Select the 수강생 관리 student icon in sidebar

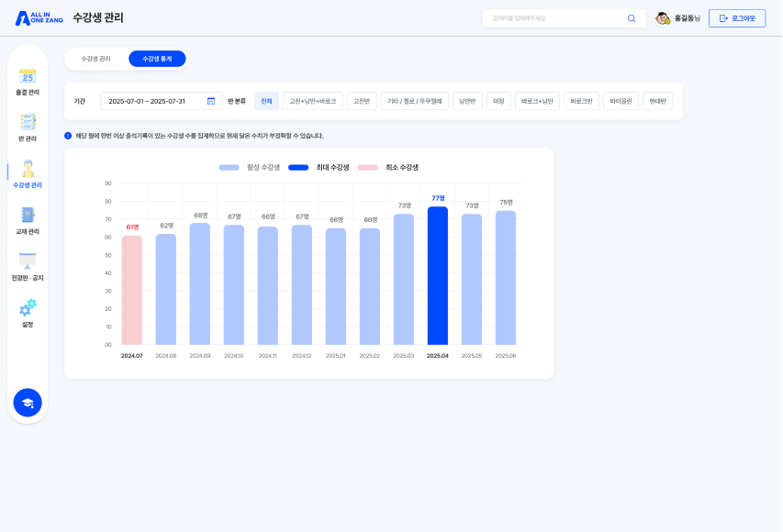pos(28,169)
